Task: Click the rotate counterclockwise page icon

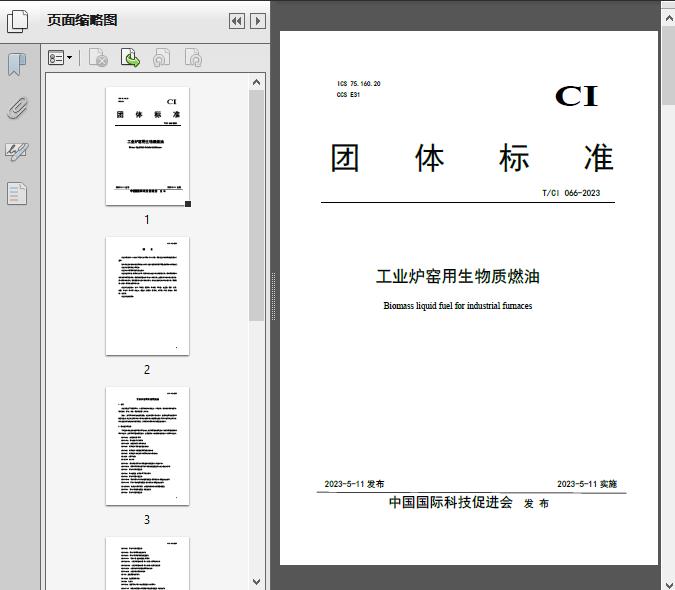Action: click(x=161, y=58)
